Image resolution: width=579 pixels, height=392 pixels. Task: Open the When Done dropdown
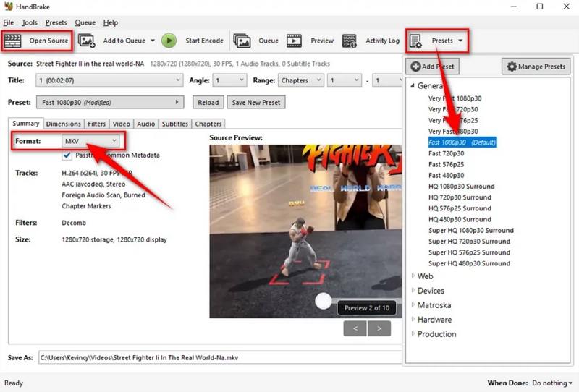[552, 383]
